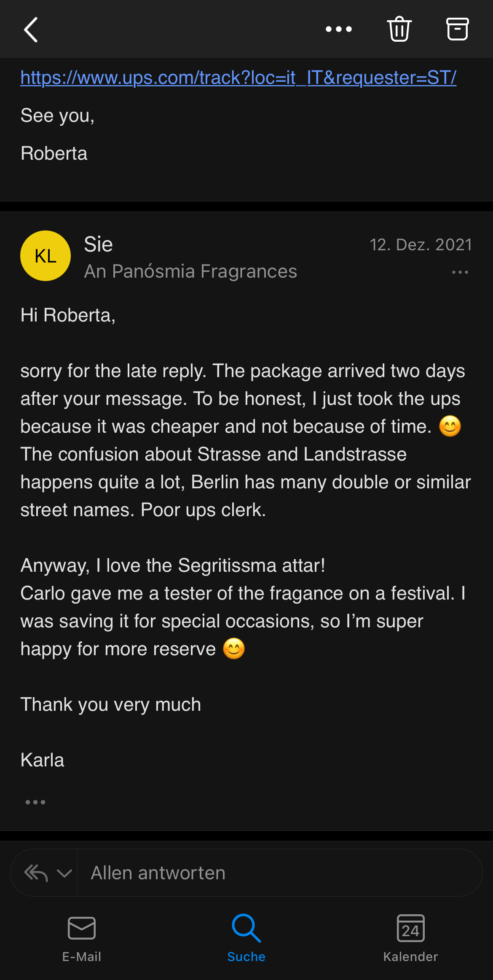Image resolution: width=493 pixels, height=980 pixels.
Task: Show recipient details 'An Panósmia Fragrances'
Action: pyautogui.click(x=190, y=272)
